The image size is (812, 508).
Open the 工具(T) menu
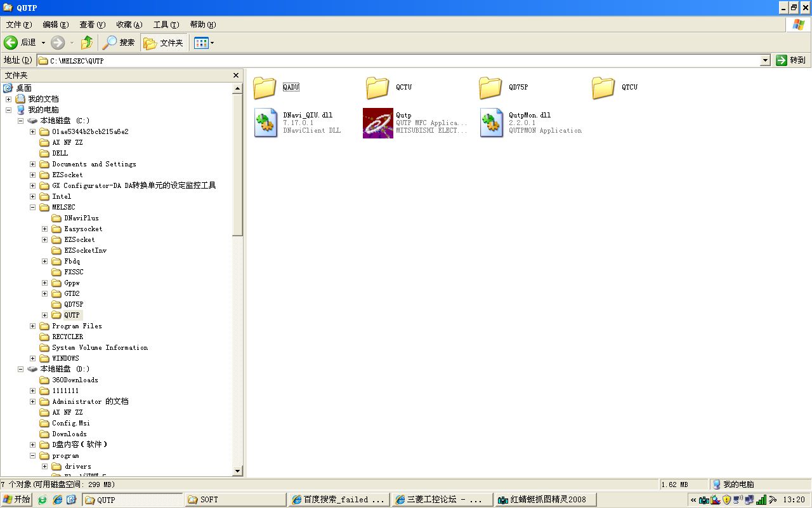tap(166, 25)
